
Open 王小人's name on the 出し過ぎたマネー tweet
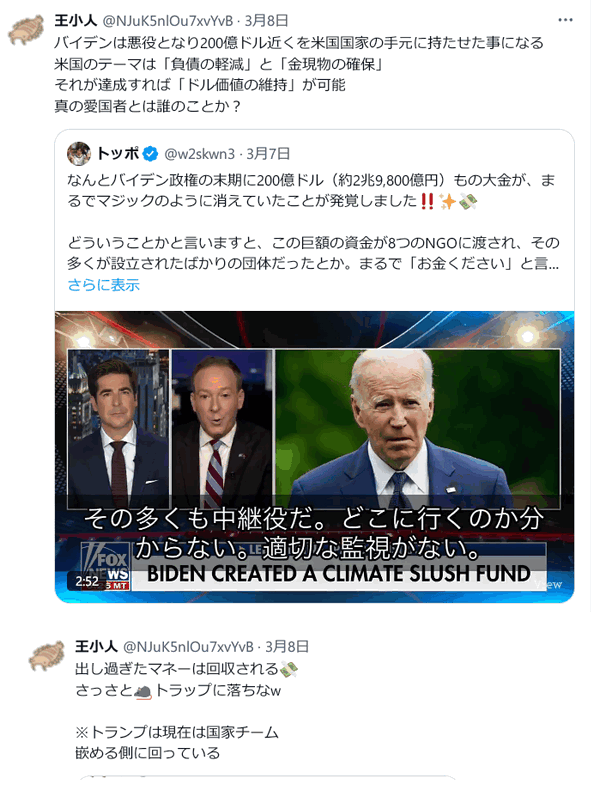(97, 646)
